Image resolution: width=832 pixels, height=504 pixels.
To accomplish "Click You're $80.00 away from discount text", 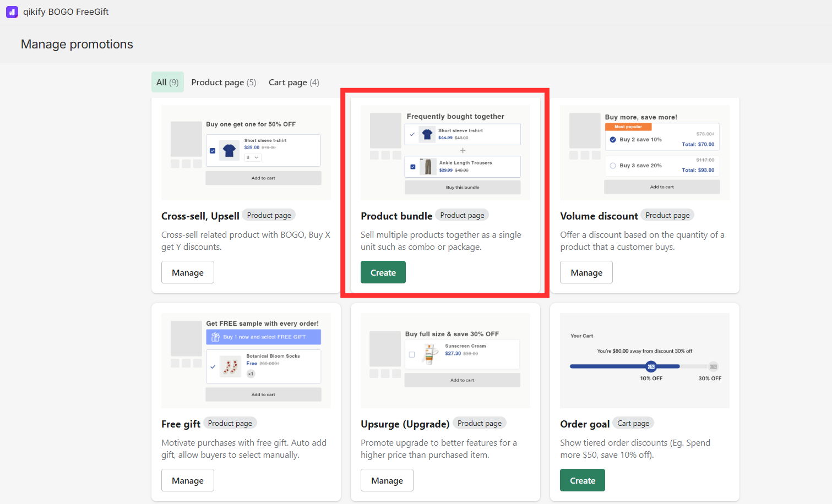I will [x=645, y=350].
